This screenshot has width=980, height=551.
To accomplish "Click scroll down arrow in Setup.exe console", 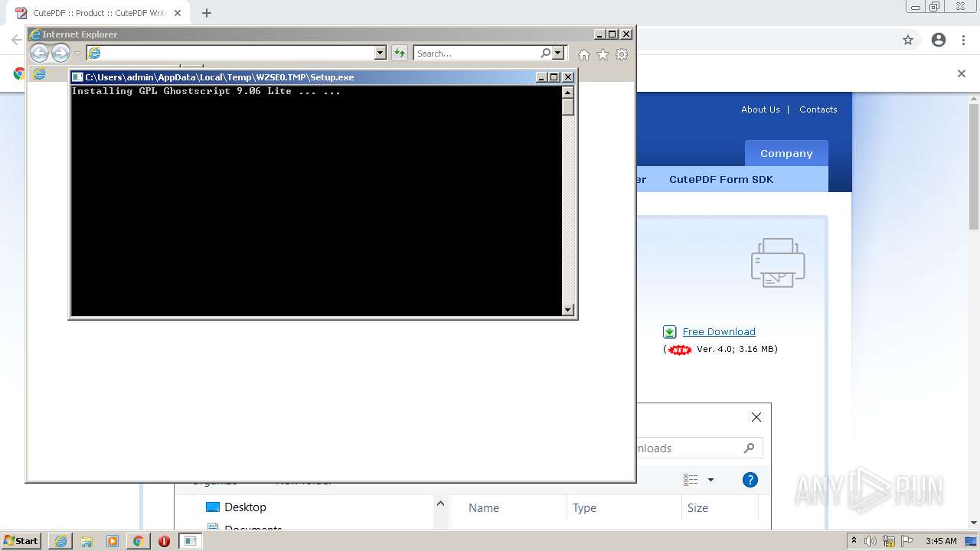I will point(568,310).
